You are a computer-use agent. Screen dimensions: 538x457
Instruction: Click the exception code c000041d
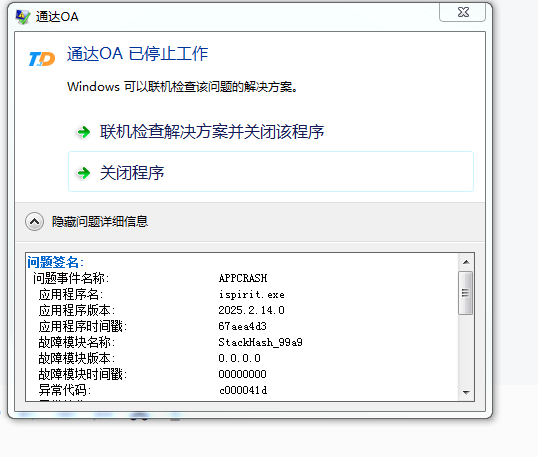tap(243, 390)
